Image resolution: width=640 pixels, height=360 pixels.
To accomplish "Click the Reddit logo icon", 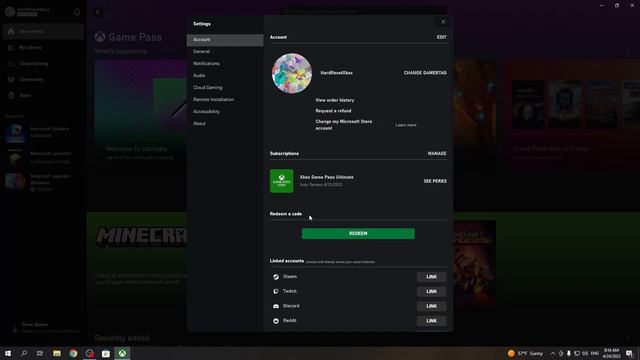I will click(x=276, y=321).
